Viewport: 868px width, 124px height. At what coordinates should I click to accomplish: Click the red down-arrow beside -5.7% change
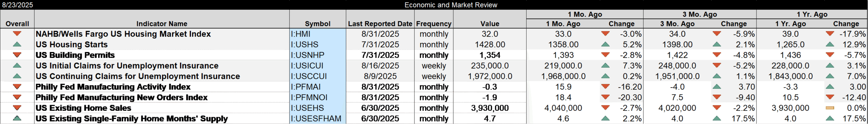pos(830,55)
